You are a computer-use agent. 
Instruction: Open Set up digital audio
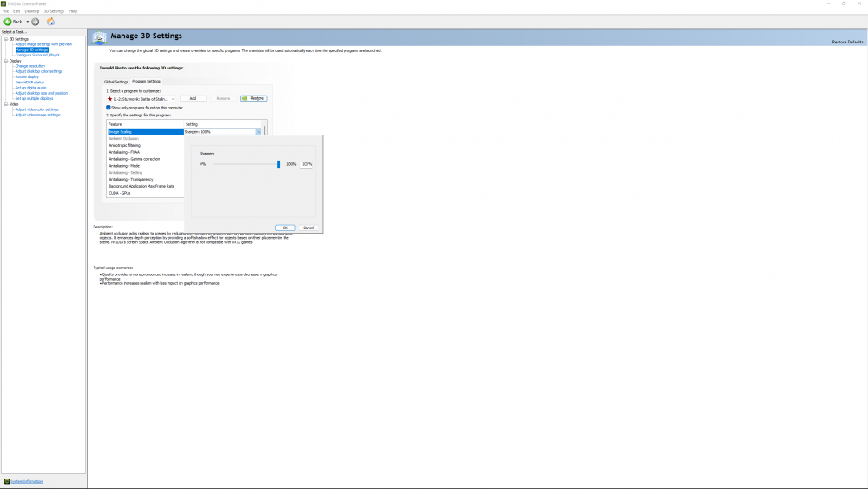(x=30, y=88)
